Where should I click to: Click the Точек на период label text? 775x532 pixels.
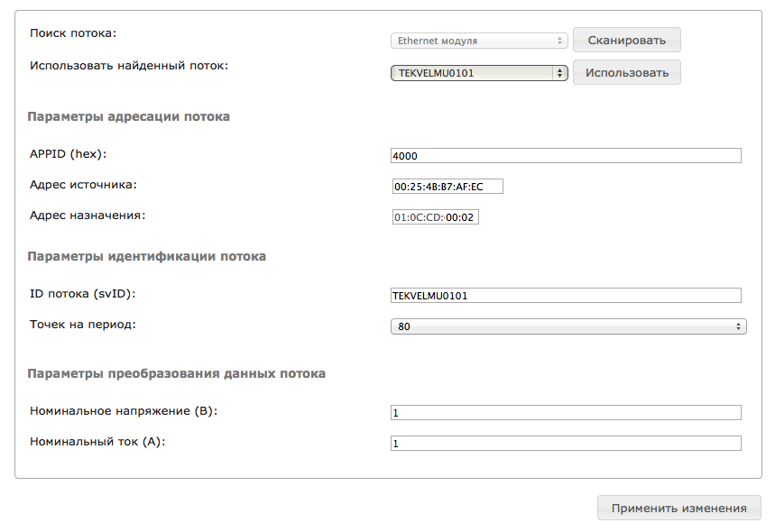(x=82, y=325)
